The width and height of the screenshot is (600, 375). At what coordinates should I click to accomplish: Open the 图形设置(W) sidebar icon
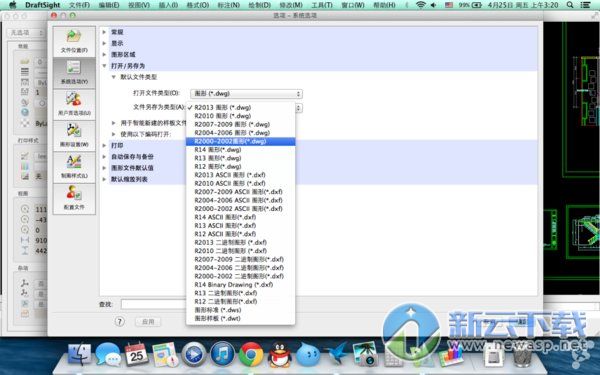(x=74, y=135)
